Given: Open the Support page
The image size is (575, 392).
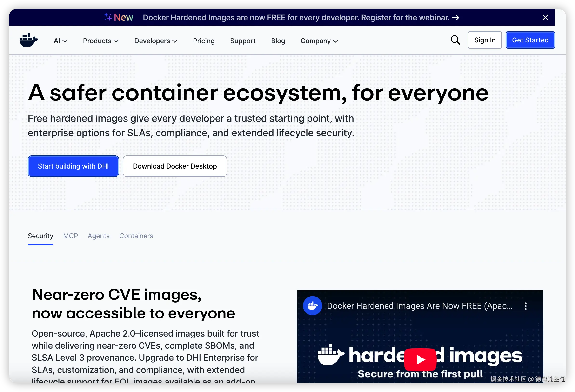Looking at the screenshot, I should coord(243,41).
